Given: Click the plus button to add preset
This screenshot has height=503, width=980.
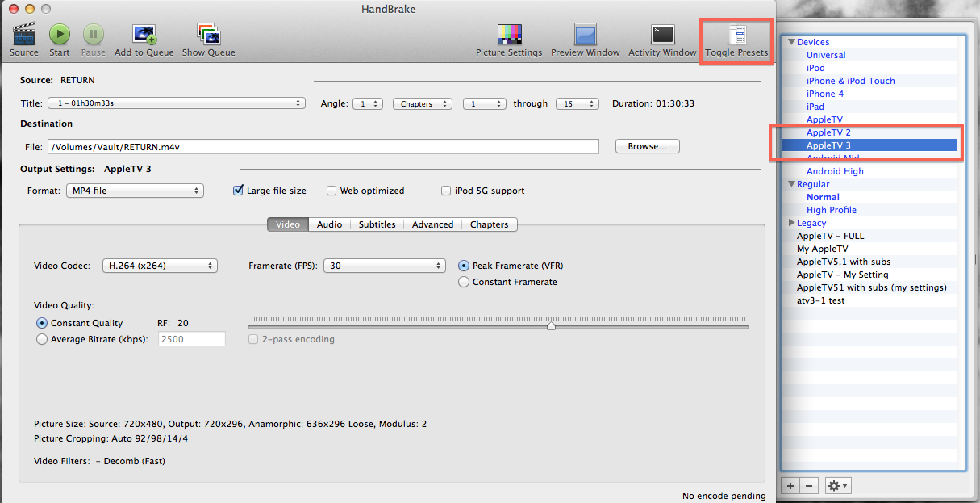Looking at the screenshot, I should point(790,486).
